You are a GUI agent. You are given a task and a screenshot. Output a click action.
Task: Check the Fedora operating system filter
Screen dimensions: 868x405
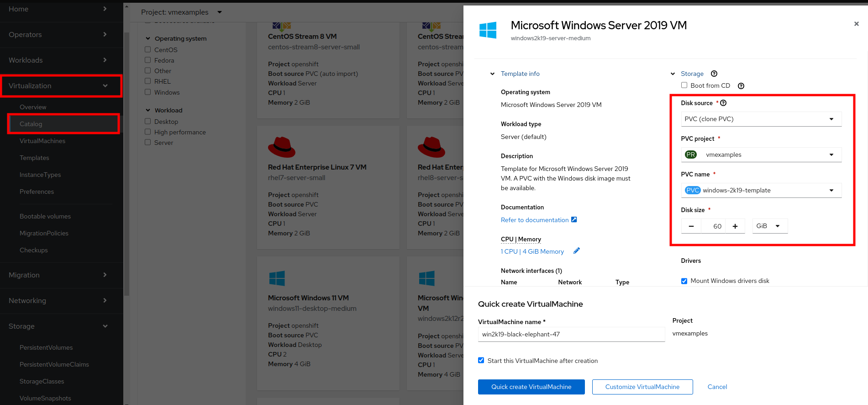pos(148,60)
